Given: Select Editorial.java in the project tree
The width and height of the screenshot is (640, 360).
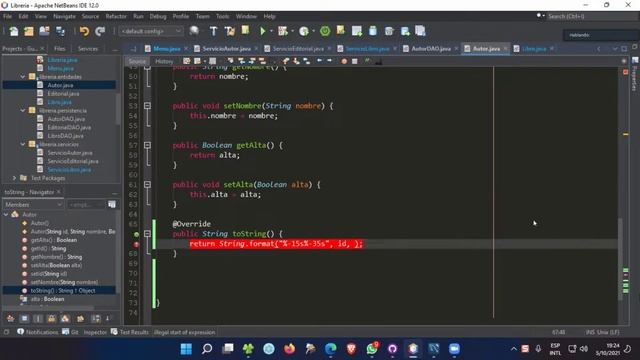Looking at the screenshot, I should [63, 93].
